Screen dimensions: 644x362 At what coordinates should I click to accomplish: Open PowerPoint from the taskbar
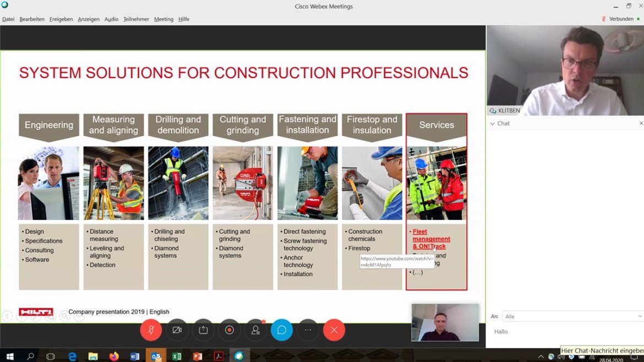click(198, 356)
